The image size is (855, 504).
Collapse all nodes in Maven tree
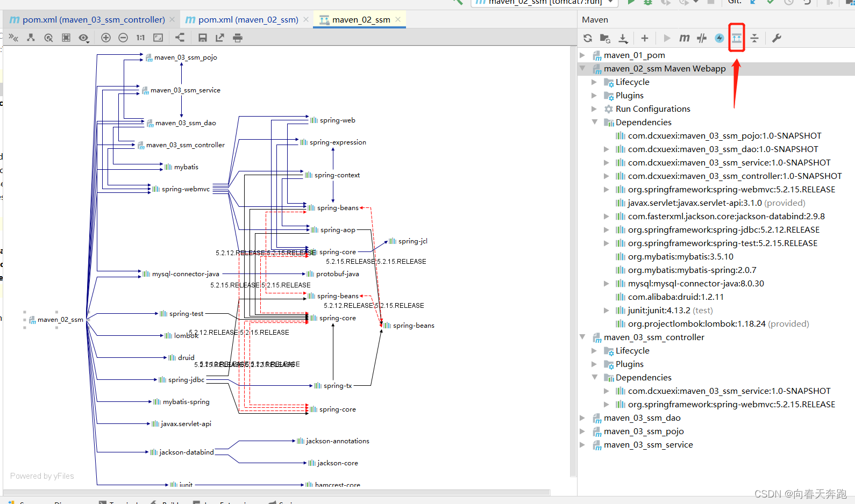point(754,38)
